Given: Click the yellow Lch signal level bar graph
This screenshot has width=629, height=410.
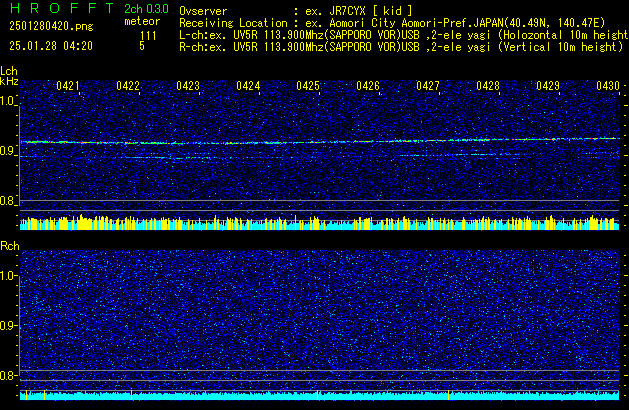Looking at the screenshot, I should pyautogui.click(x=320, y=222).
